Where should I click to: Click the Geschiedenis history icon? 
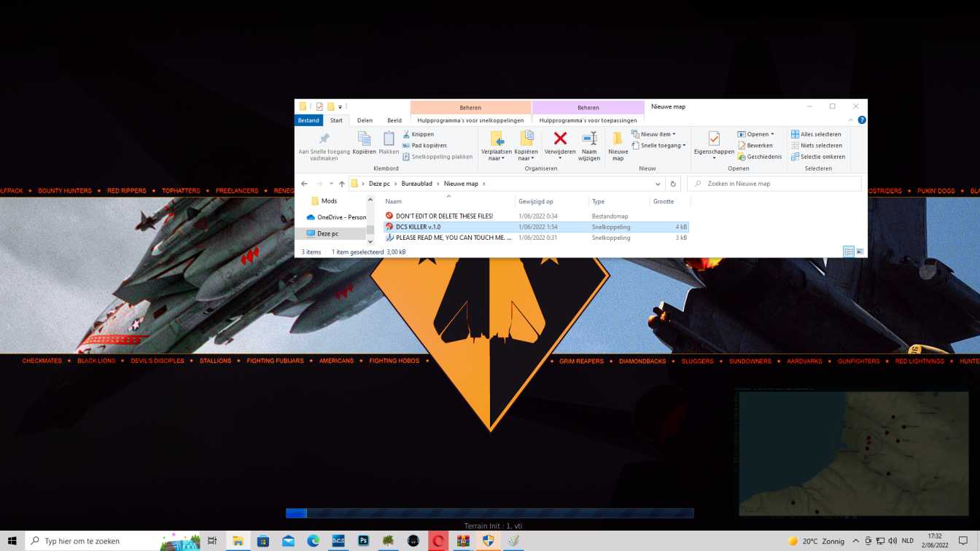(742, 157)
